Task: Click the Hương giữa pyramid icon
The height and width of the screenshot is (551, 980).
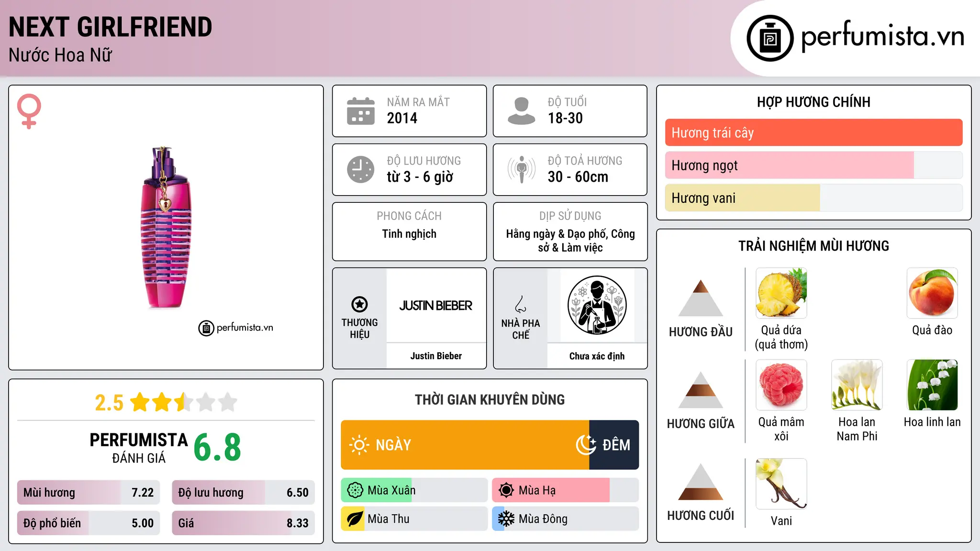Action: point(701,390)
